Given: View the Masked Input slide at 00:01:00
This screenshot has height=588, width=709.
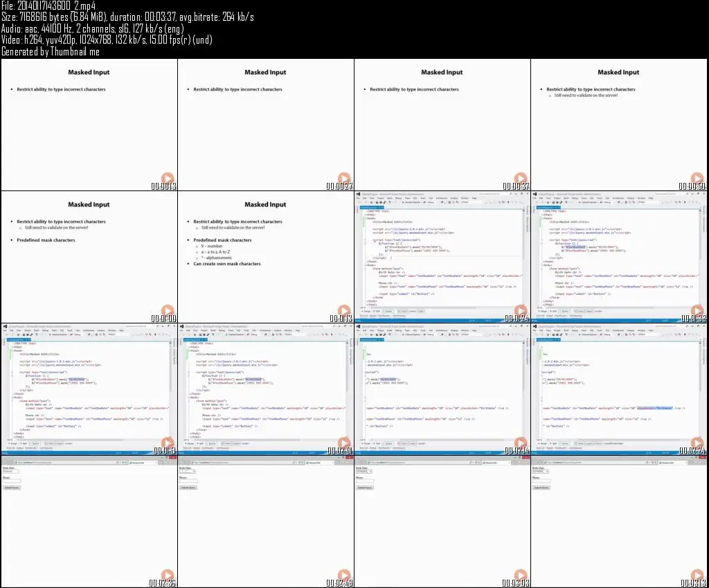Looking at the screenshot, I should pyautogui.click(x=89, y=257).
